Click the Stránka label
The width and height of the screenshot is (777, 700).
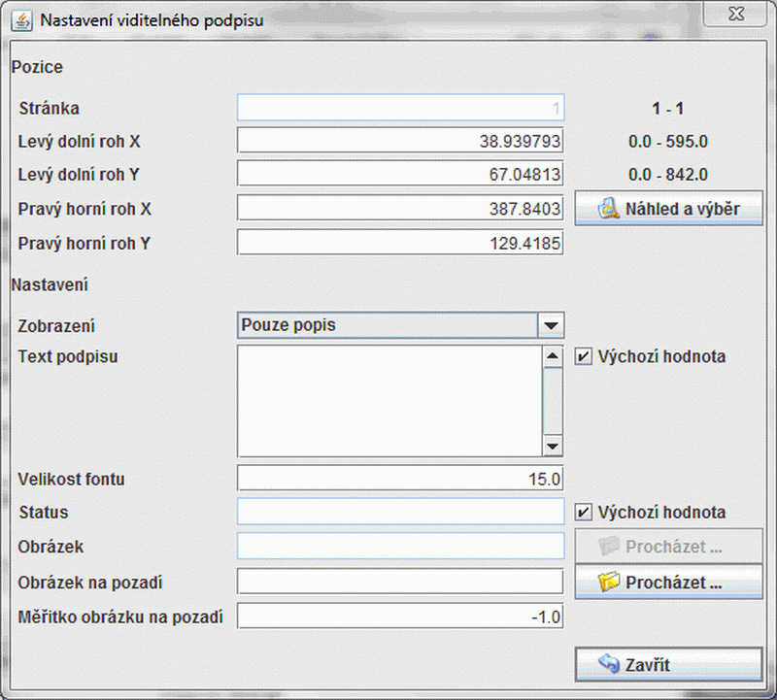point(50,108)
